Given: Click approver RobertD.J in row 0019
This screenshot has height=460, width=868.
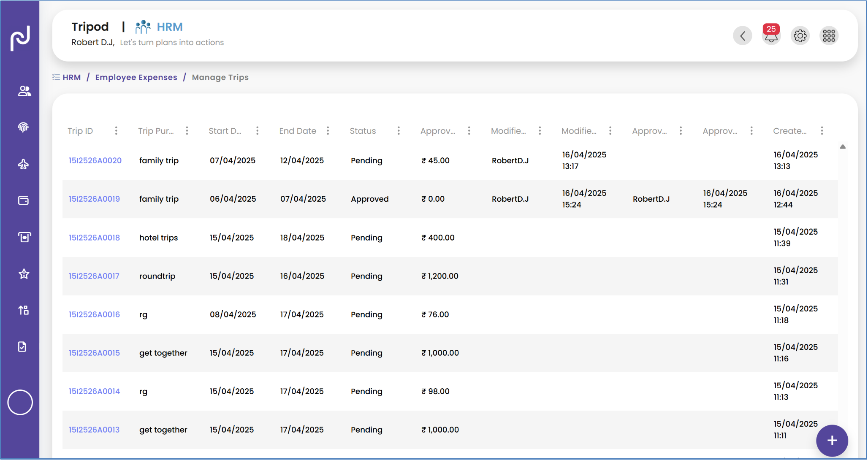Looking at the screenshot, I should click(651, 199).
